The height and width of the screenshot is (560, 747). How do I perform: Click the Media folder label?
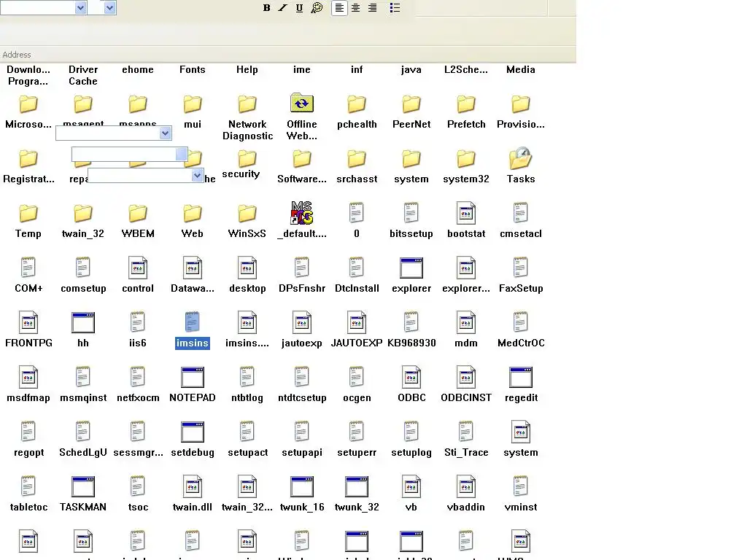point(521,69)
